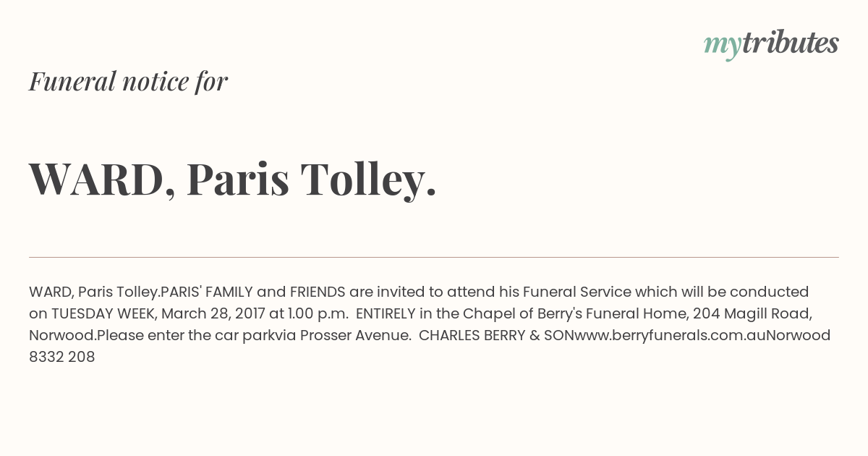Click the 'CHARLES BERRY & SON' text

496,335
